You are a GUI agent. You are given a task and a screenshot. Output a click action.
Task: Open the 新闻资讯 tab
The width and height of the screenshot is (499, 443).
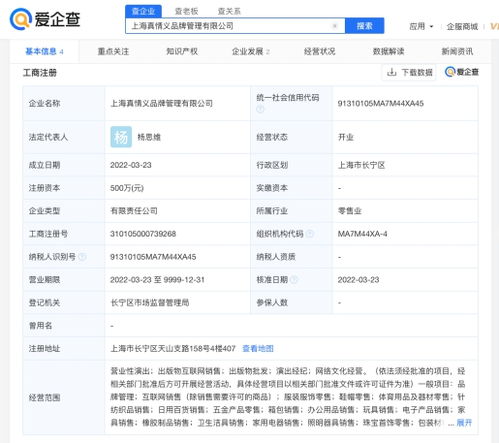click(457, 51)
